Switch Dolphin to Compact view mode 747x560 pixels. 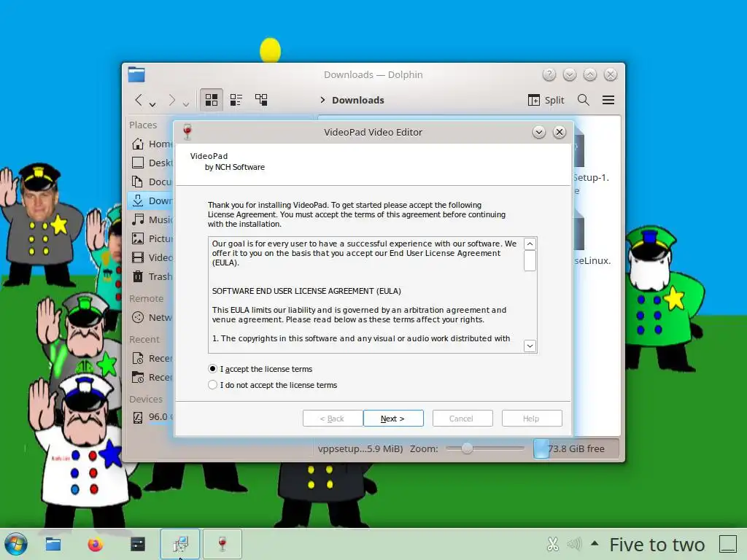[x=236, y=99]
